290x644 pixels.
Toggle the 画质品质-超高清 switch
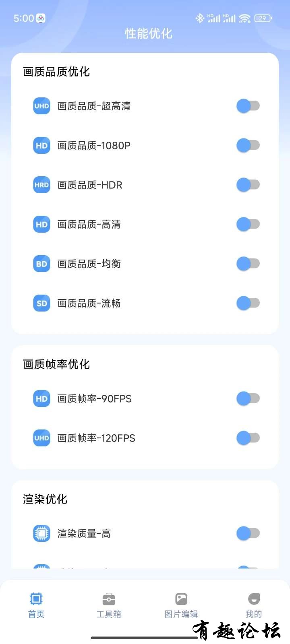[248, 106]
